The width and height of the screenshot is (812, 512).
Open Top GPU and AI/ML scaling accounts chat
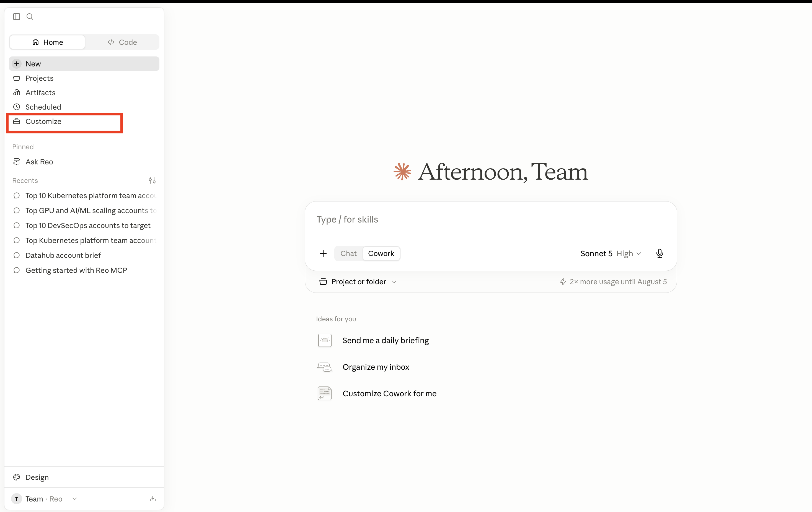pyautogui.click(x=84, y=210)
